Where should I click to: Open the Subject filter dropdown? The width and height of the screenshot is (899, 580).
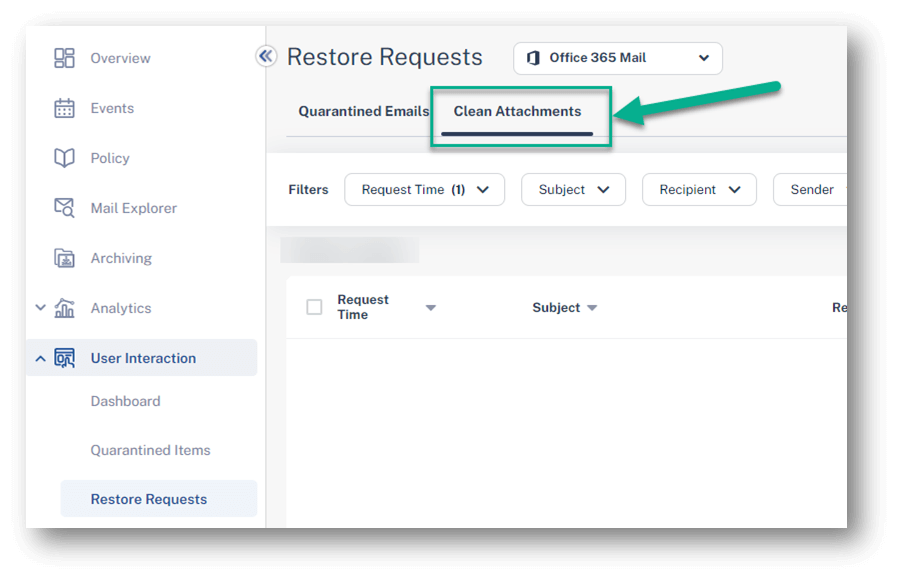tap(573, 190)
